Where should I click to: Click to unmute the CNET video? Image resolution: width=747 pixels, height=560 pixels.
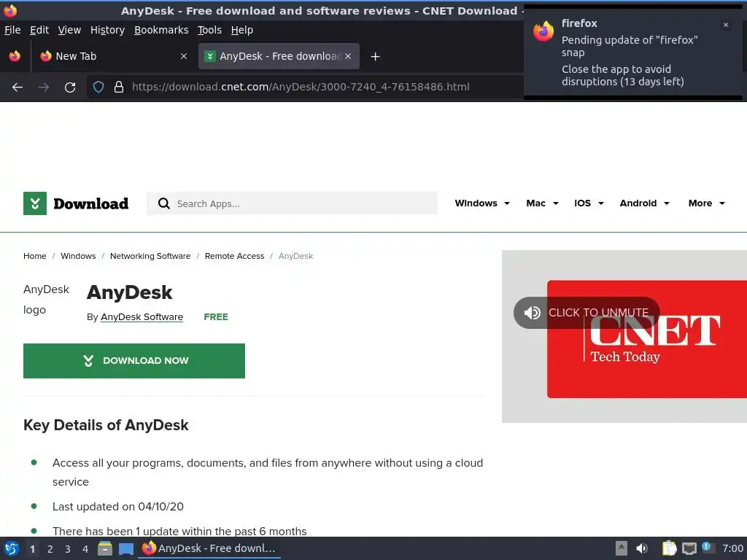click(587, 313)
